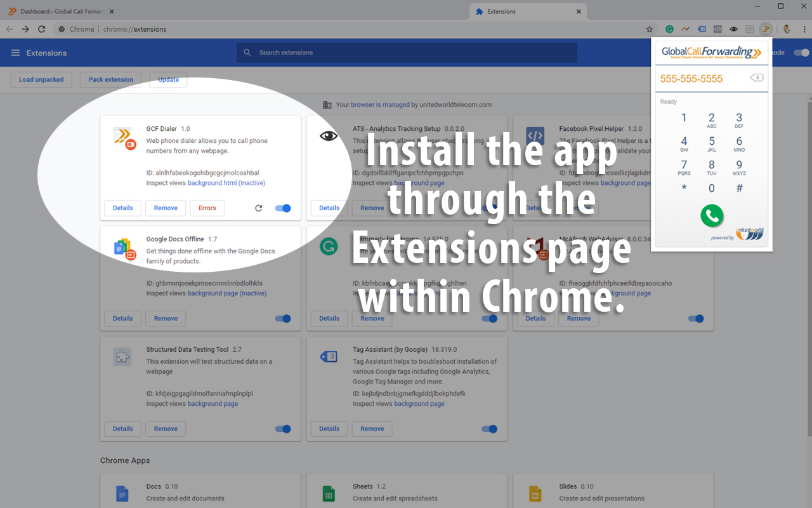Click the 'browser is managed' link
The image size is (812, 508).
[380, 105]
